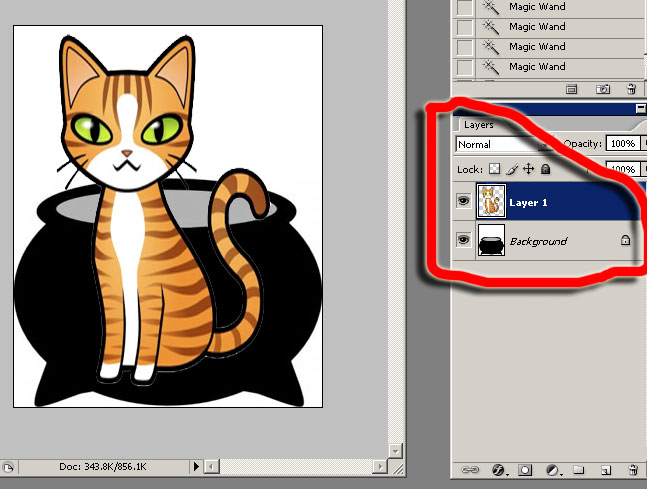Hide the Background layer via eye icon
647x489 pixels.
[x=463, y=240]
